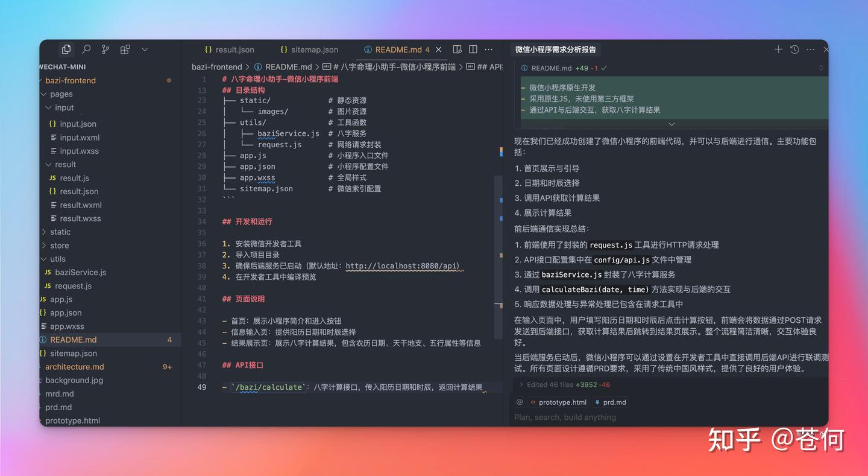
Task: Split the editor using the split icon
Action: point(473,49)
